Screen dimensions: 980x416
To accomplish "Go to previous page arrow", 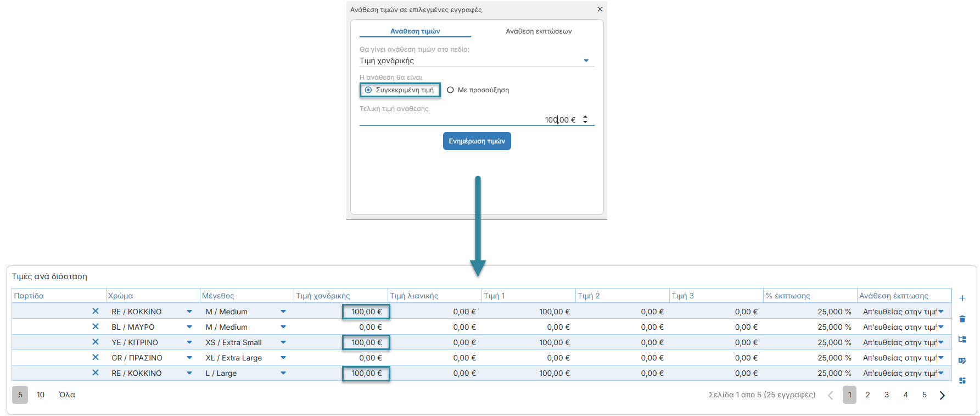I will (x=830, y=395).
